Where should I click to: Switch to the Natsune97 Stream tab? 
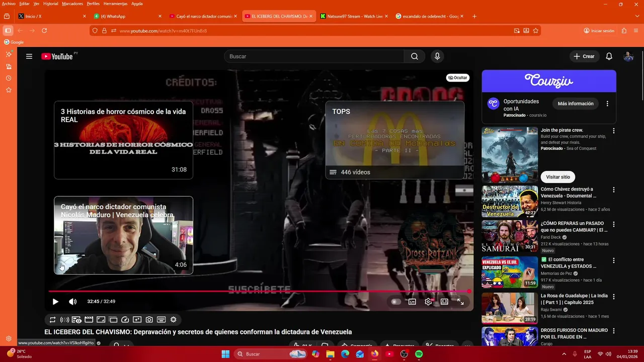click(353, 16)
